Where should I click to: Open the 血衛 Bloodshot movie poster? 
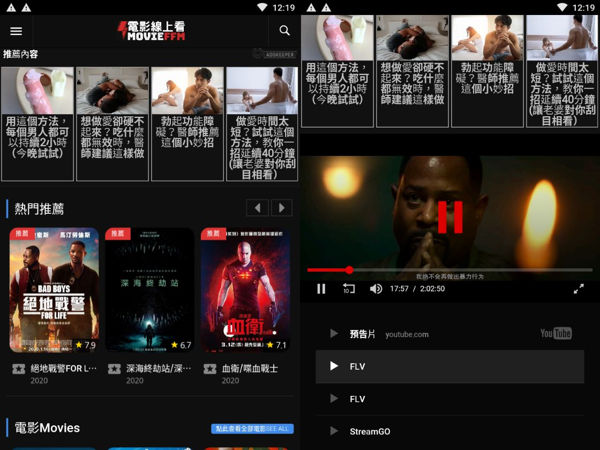click(x=245, y=290)
